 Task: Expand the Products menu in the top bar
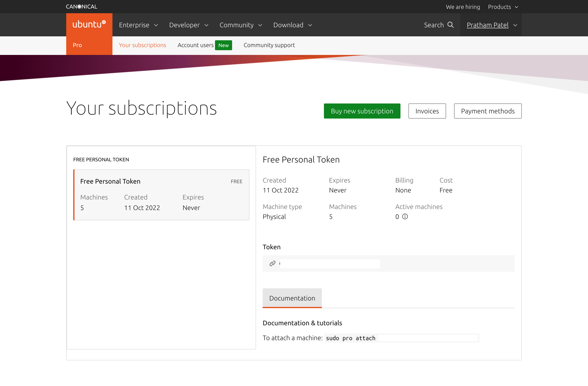click(x=503, y=7)
